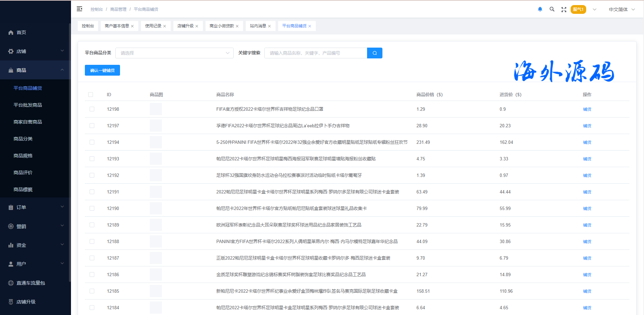
Task: Toggle fullscreen mode icon
Action: [564, 9]
